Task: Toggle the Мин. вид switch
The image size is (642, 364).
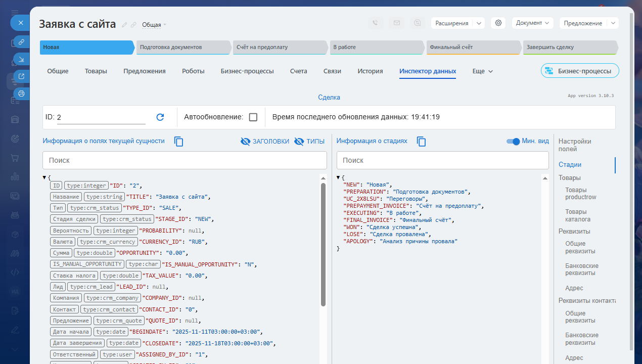Action: tap(513, 142)
